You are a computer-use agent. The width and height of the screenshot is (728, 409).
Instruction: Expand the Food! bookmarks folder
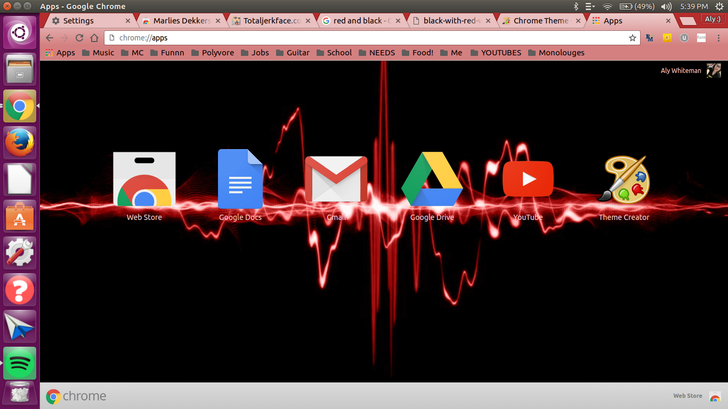417,53
